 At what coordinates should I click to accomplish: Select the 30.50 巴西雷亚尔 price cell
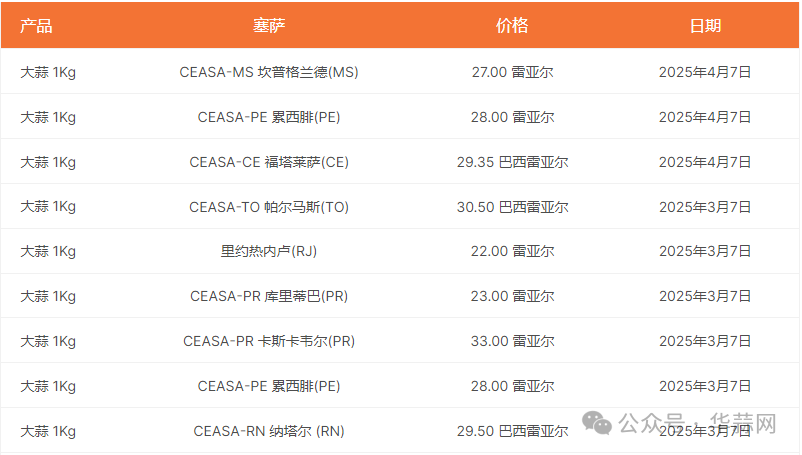(513, 207)
